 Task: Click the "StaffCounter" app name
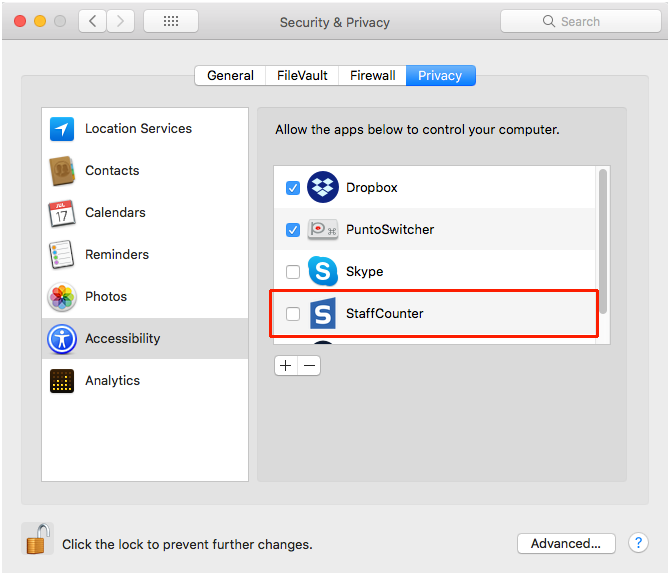click(x=385, y=313)
